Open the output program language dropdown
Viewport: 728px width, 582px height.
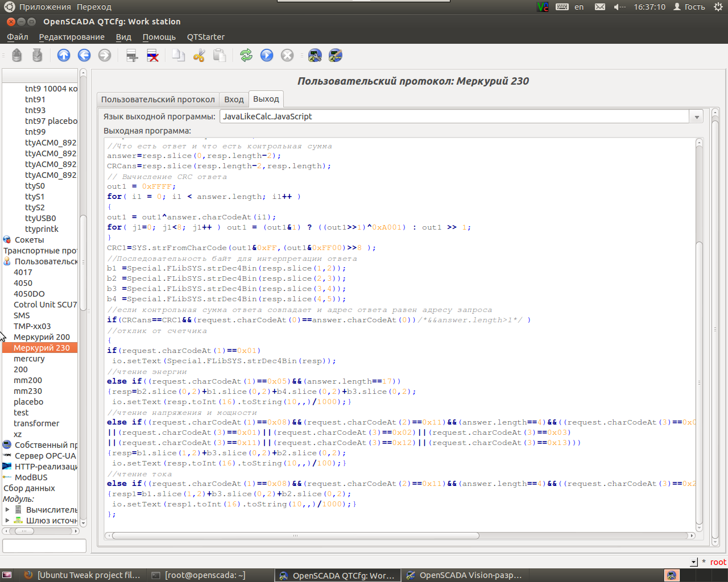(696, 117)
